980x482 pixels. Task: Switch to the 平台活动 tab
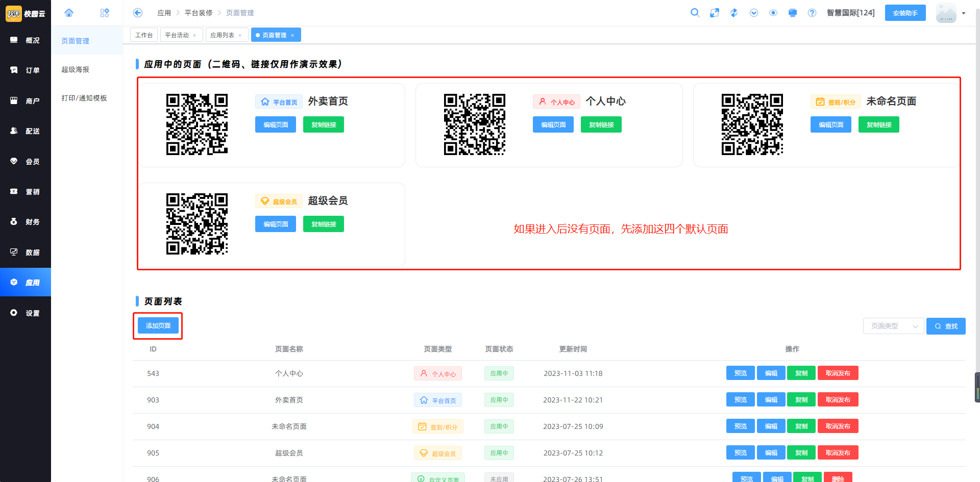[x=177, y=35]
